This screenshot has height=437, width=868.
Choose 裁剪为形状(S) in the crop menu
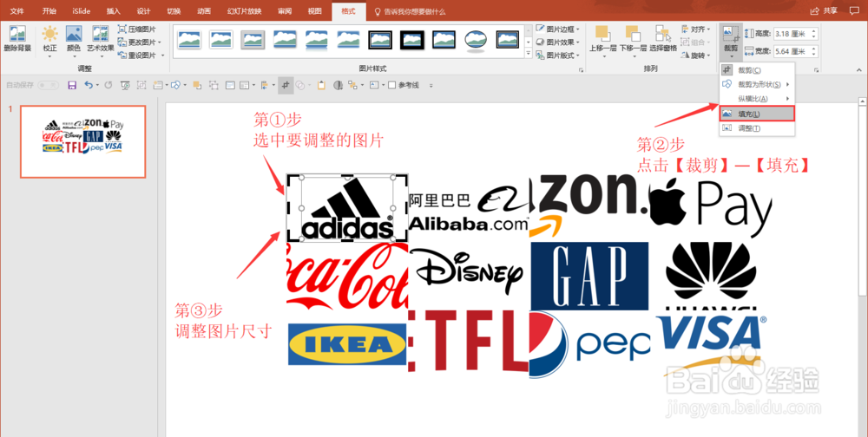pos(757,85)
